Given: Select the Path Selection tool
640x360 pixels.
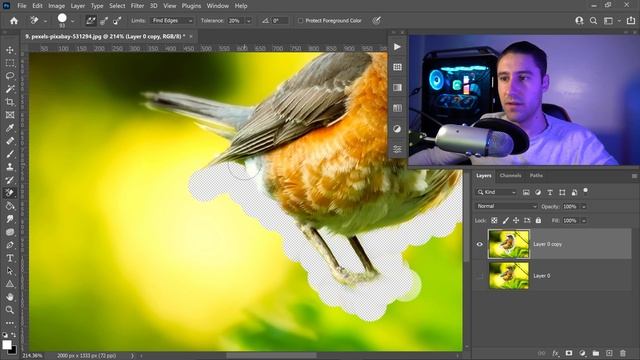Looking at the screenshot, I should pos(10,271).
